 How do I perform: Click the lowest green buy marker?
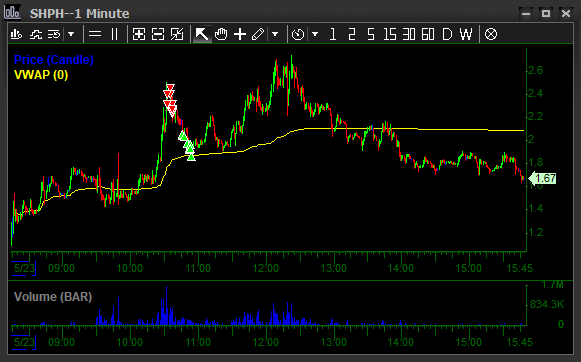click(191, 157)
